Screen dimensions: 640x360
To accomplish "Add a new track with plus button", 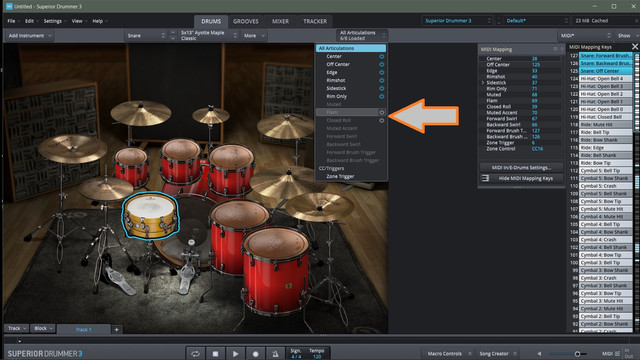I will pos(116,329).
